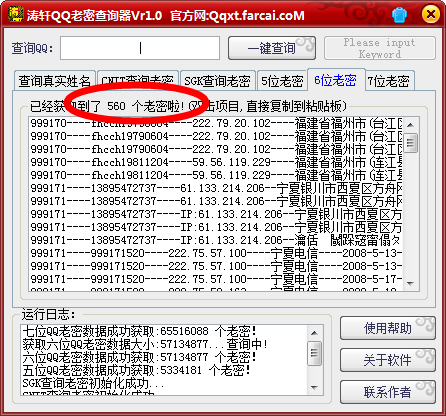Switch to the CNIT查询老密 tab
The width and height of the screenshot is (446, 416).
pos(138,81)
